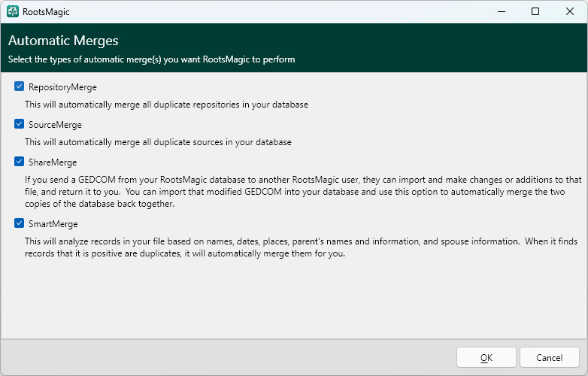This screenshot has width=588, height=376.
Task: Click the RootsMagic app icon in title bar
Action: pyautogui.click(x=13, y=11)
